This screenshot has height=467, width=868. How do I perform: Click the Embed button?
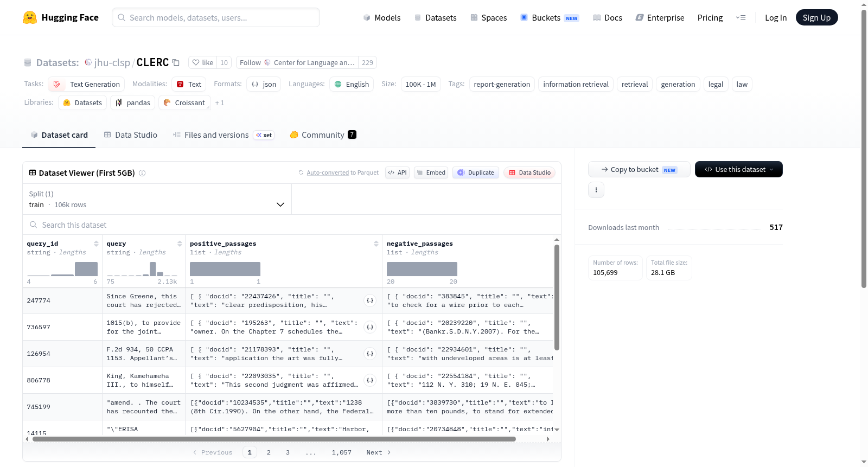tap(431, 172)
